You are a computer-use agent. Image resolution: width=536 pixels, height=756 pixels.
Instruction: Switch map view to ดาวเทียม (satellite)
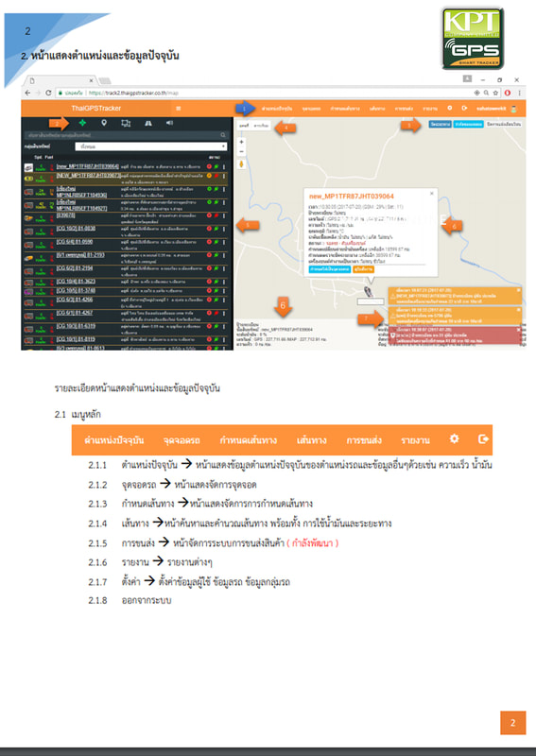coord(261,126)
